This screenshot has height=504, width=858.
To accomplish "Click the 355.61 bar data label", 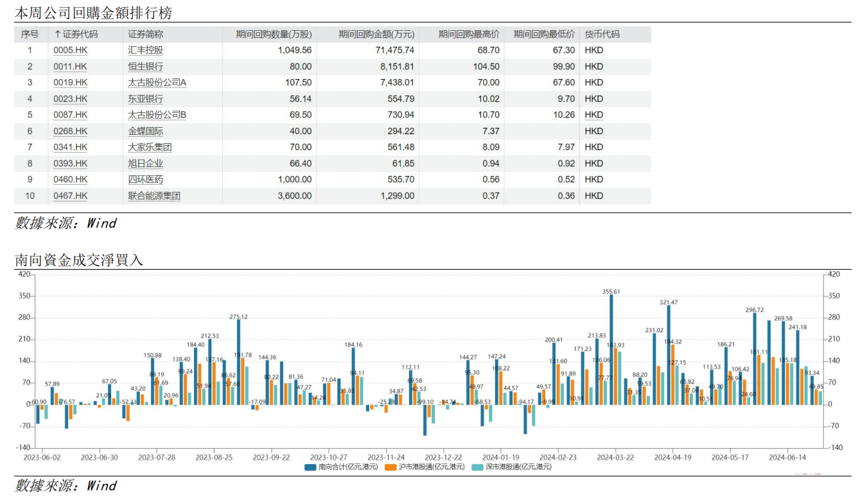I will pos(611,291).
